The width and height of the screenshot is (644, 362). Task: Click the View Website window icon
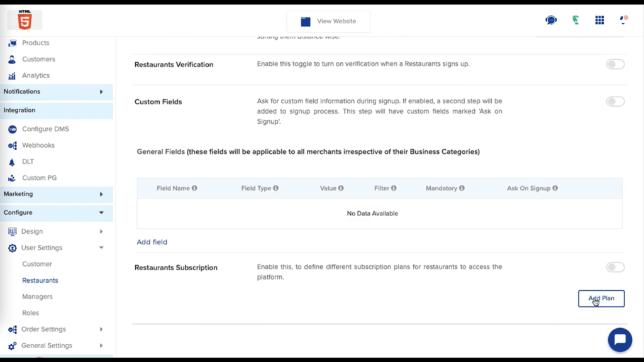point(306,22)
